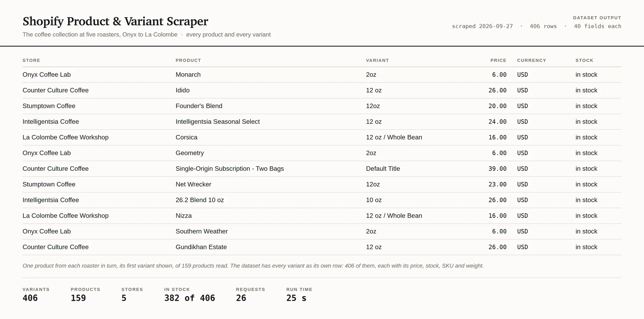Click "USD" in the Monarch row
Screen dimensions: 644x319
[x=522, y=75]
